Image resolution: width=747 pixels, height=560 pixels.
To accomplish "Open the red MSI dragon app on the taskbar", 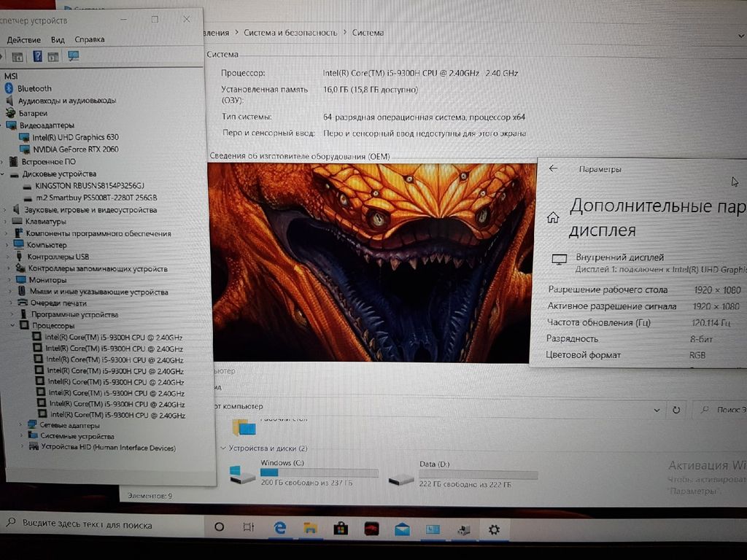I will coord(371,529).
